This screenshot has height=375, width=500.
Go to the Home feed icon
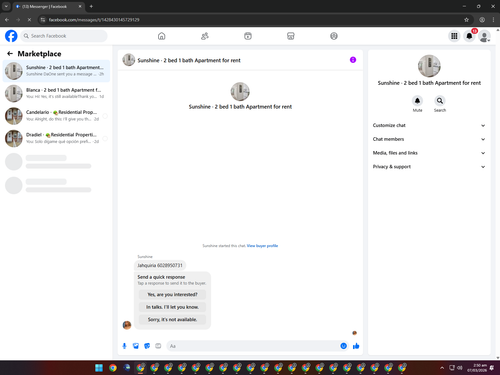[x=161, y=36]
